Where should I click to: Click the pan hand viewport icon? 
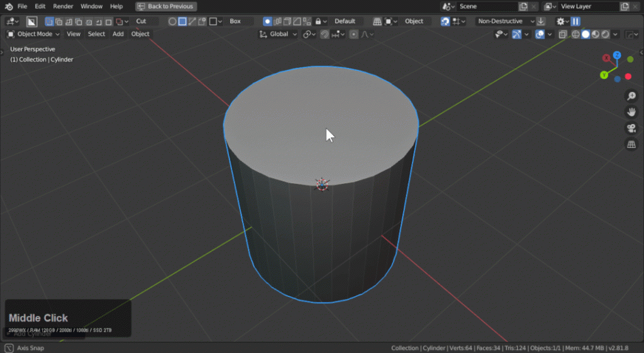click(631, 112)
